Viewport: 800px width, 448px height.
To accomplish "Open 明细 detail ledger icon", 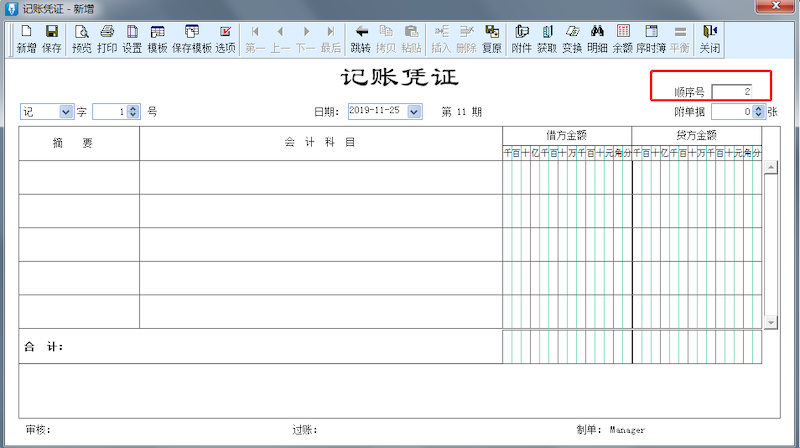I will (597, 39).
